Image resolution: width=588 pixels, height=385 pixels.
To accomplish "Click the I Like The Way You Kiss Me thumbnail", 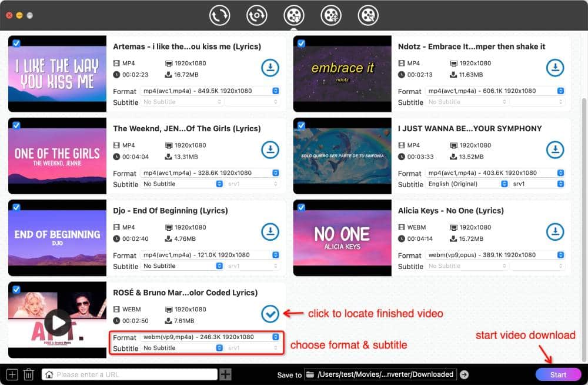I will click(58, 74).
